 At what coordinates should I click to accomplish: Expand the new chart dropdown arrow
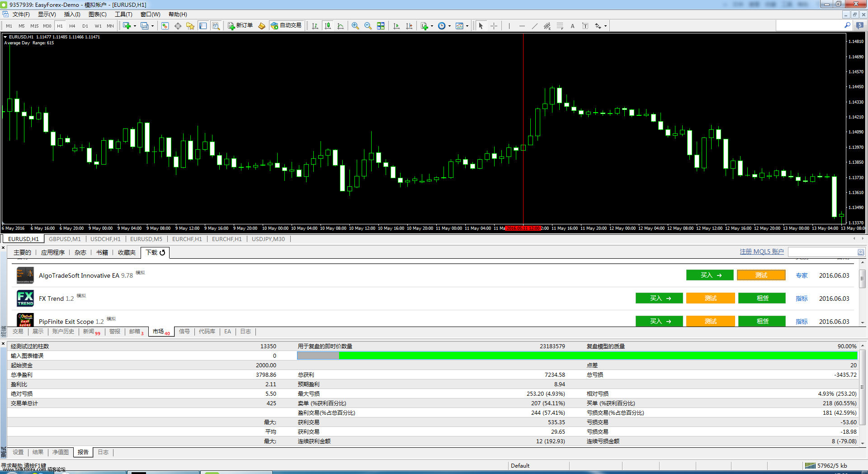click(x=135, y=26)
